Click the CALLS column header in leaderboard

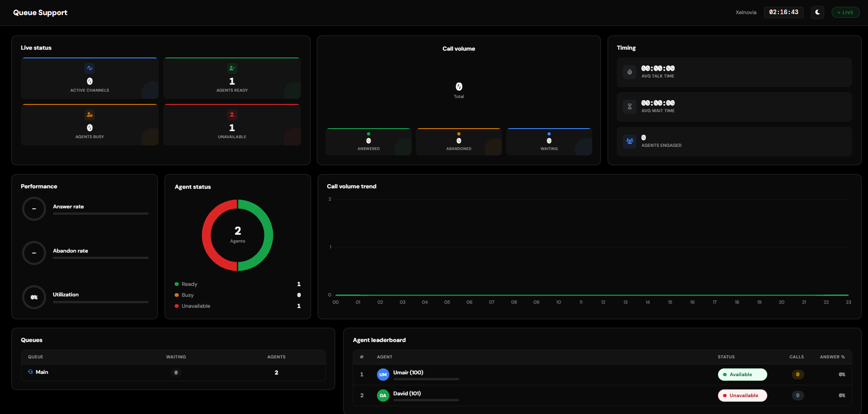pyautogui.click(x=796, y=357)
